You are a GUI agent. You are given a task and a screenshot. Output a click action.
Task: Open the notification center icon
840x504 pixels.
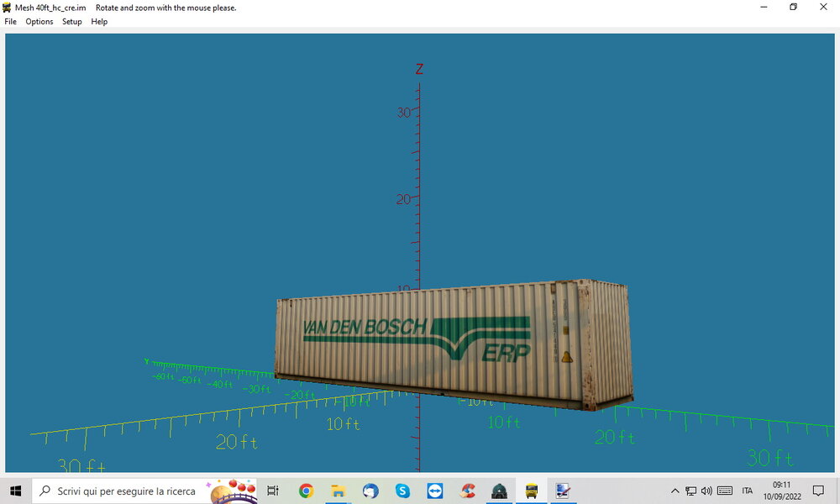coord(818,491)
